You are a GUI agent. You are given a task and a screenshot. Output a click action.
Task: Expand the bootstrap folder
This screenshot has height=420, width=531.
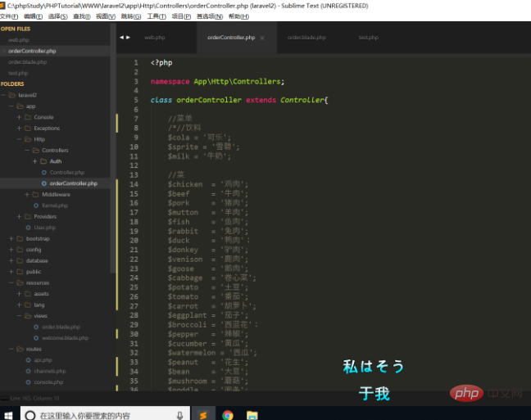click(11, 238)
